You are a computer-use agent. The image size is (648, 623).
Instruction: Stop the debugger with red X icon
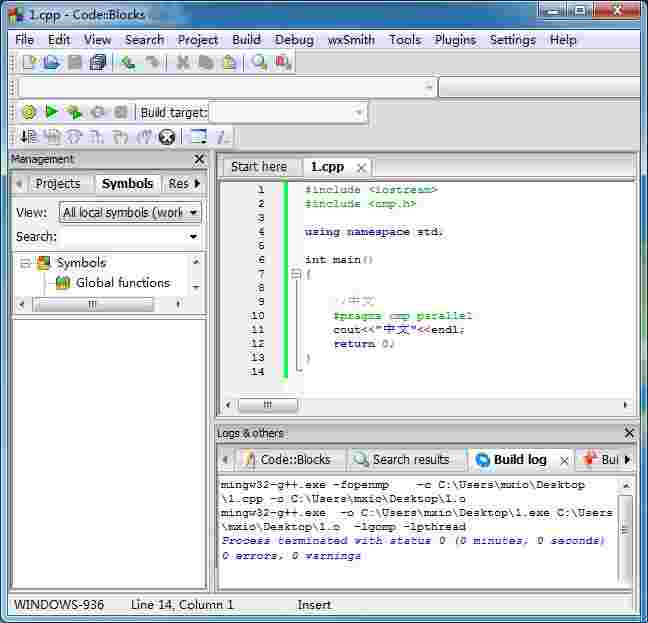[167, 137]
